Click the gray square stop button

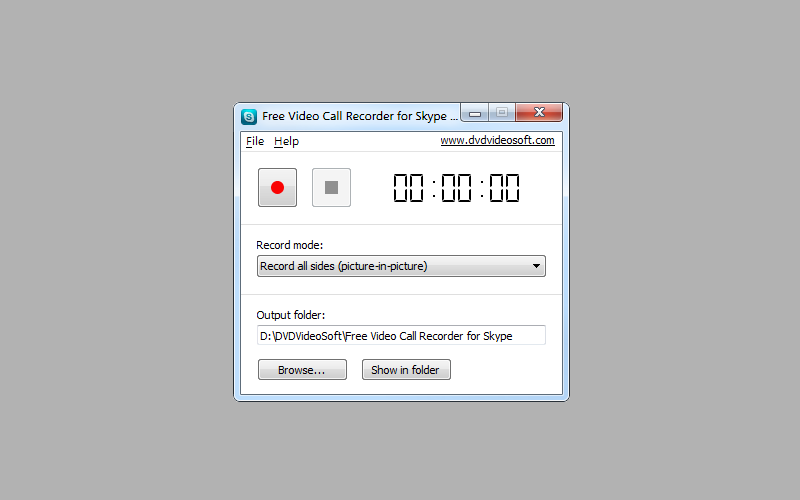coord(331,187)
